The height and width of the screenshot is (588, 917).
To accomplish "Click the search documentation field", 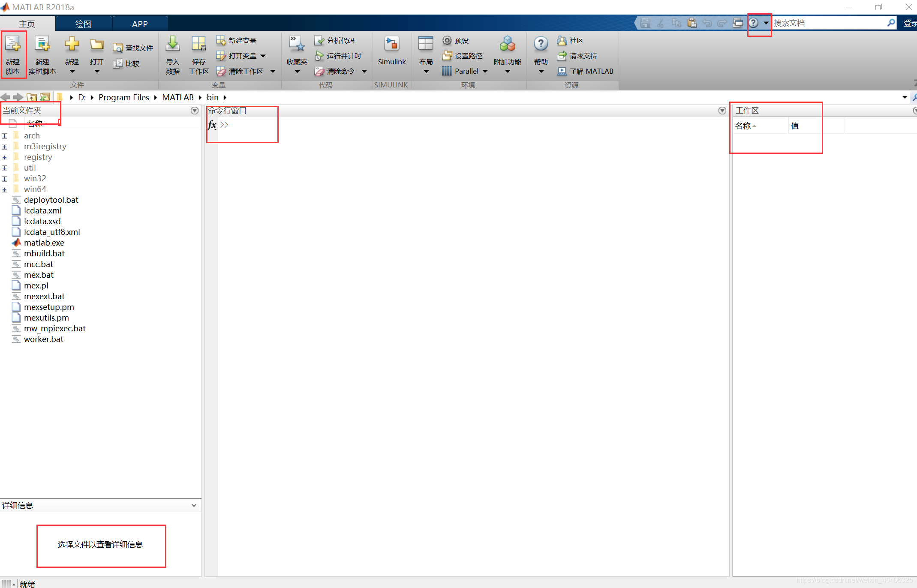I will [828, 23].
